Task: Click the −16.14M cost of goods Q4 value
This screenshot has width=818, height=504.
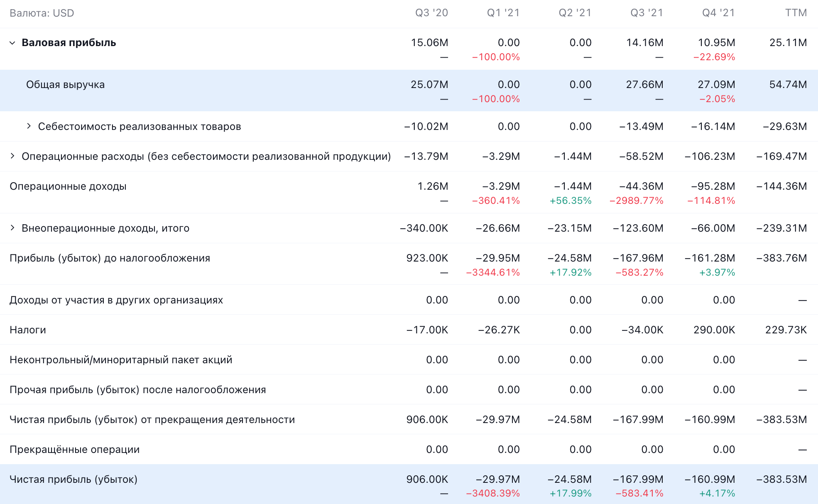Action: pyautogui.click(x=713, y=127)
